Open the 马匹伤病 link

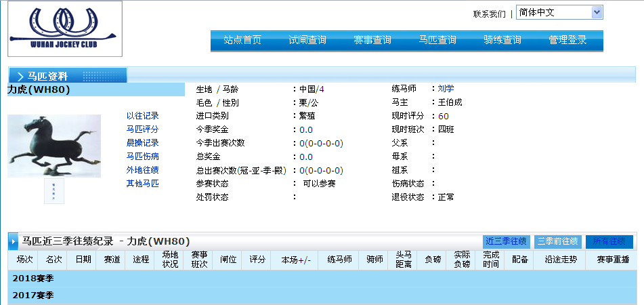142,157
